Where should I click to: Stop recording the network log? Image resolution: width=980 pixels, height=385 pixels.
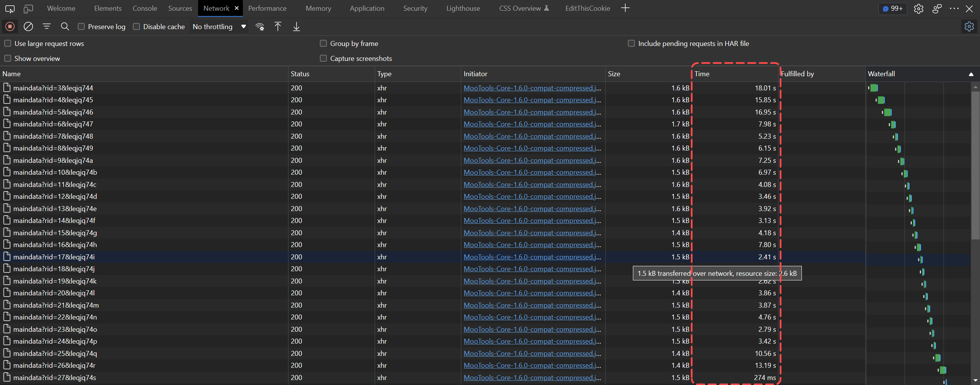point(10,26)
